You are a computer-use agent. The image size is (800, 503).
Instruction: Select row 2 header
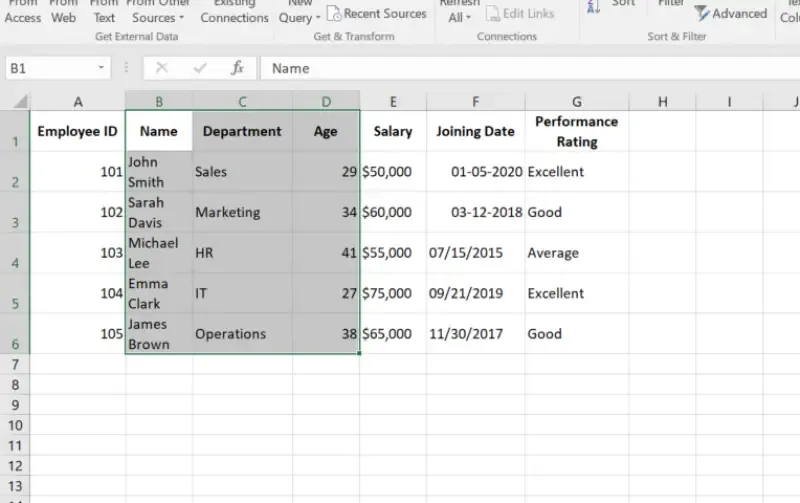coord(15,171)
